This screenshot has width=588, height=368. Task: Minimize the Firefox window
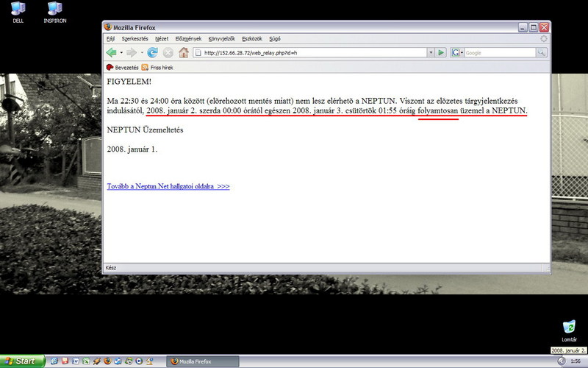pos(523,27)
